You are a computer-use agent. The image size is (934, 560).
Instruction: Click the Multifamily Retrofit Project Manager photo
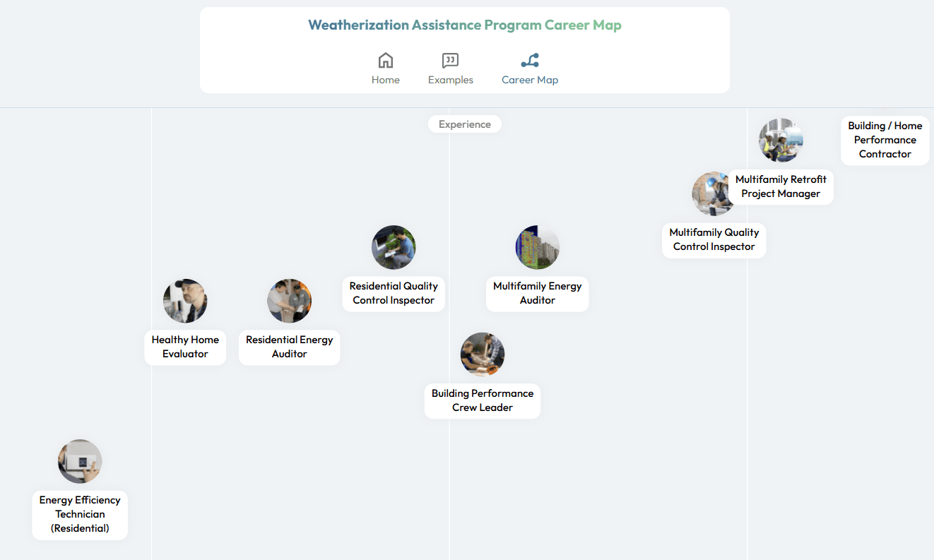(781, 139)
